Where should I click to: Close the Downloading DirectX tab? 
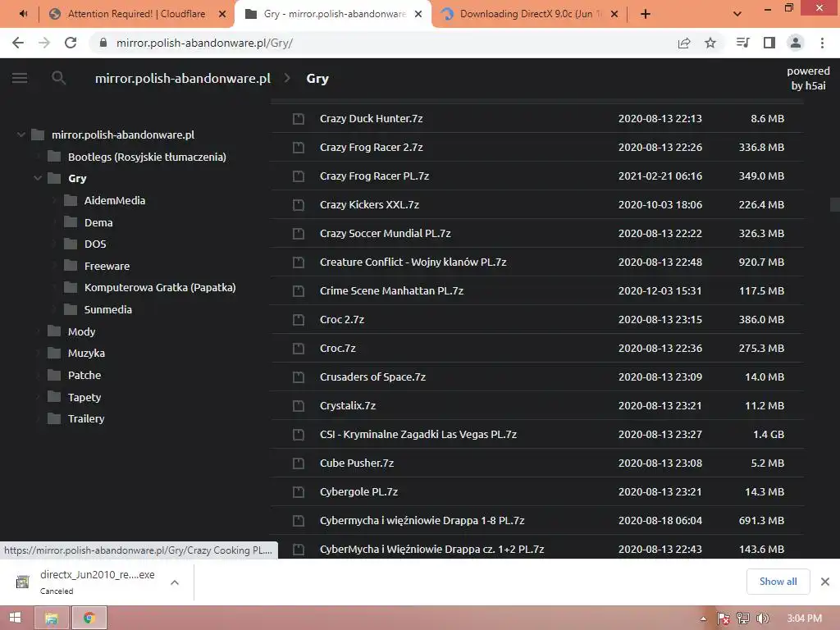pos(614,15)
